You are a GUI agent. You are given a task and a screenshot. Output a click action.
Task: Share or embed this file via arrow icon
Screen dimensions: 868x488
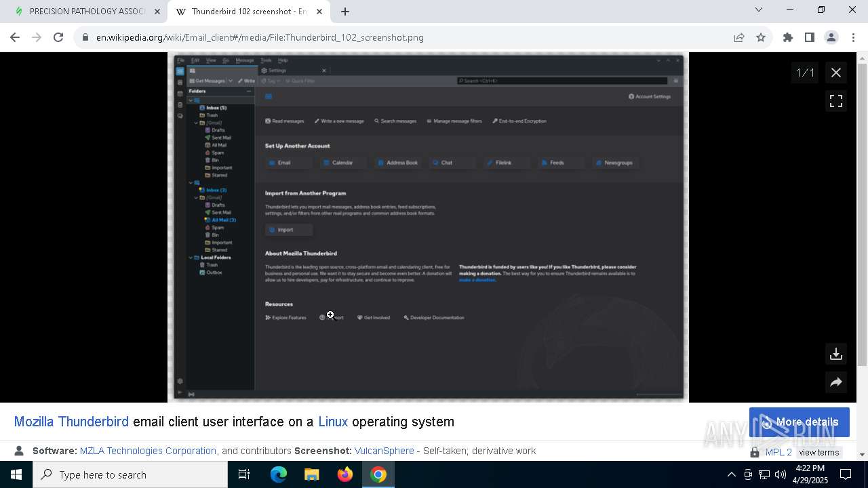[836, 382]
